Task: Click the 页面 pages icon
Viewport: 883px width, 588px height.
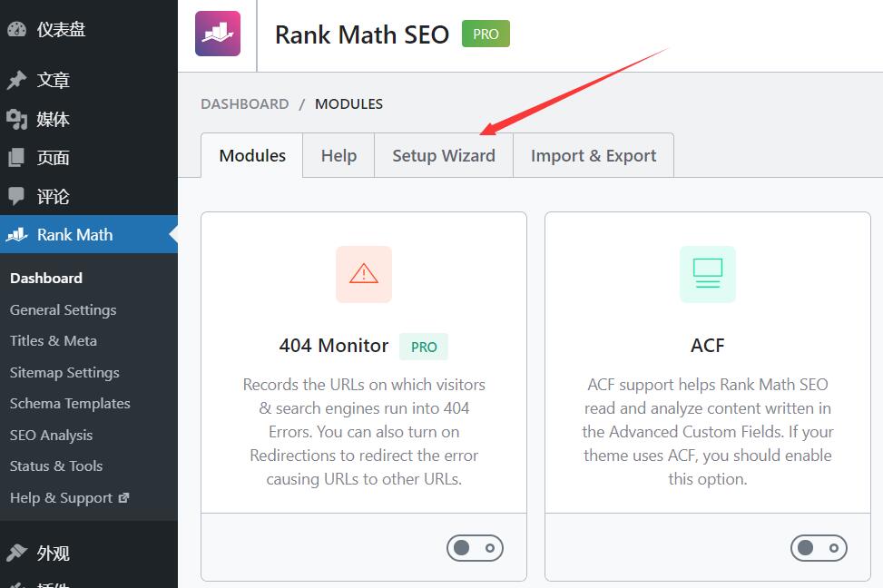Action: 17,158
